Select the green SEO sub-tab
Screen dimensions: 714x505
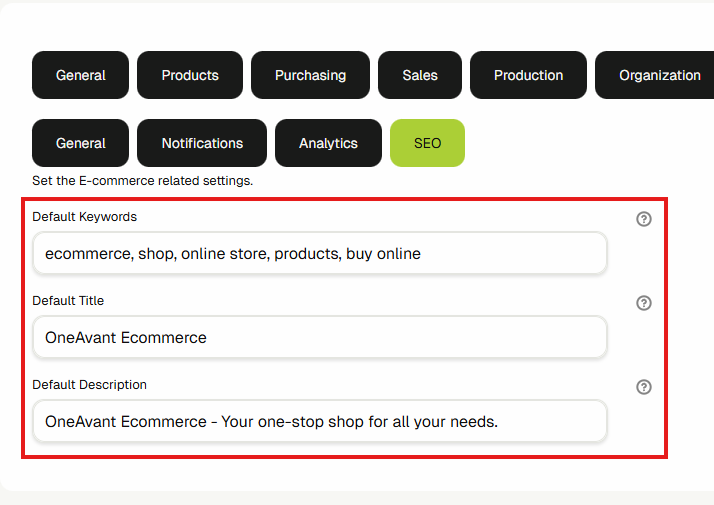click(x=427, y=143)
